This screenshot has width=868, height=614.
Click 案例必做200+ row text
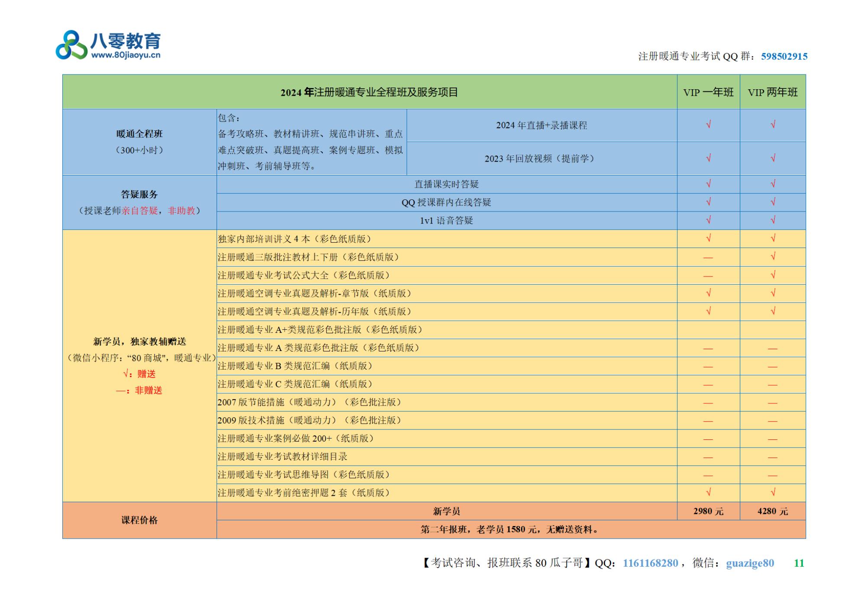coord(296,439)
